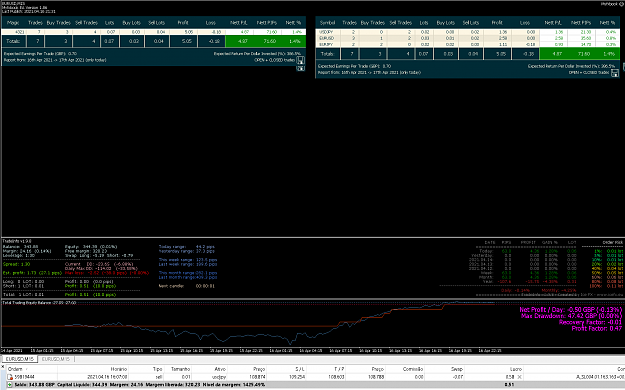
Task: Click Recovery Factor magenta text
Action: point(590,322)
